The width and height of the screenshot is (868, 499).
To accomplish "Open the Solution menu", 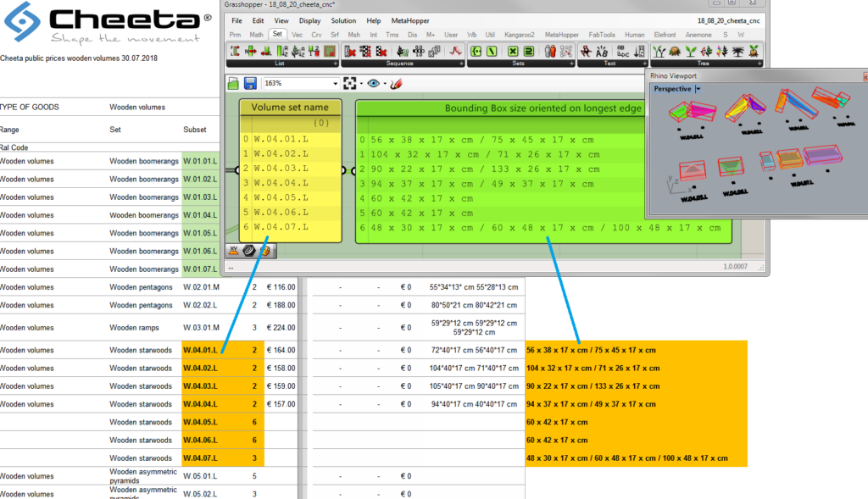I will 343,20.
